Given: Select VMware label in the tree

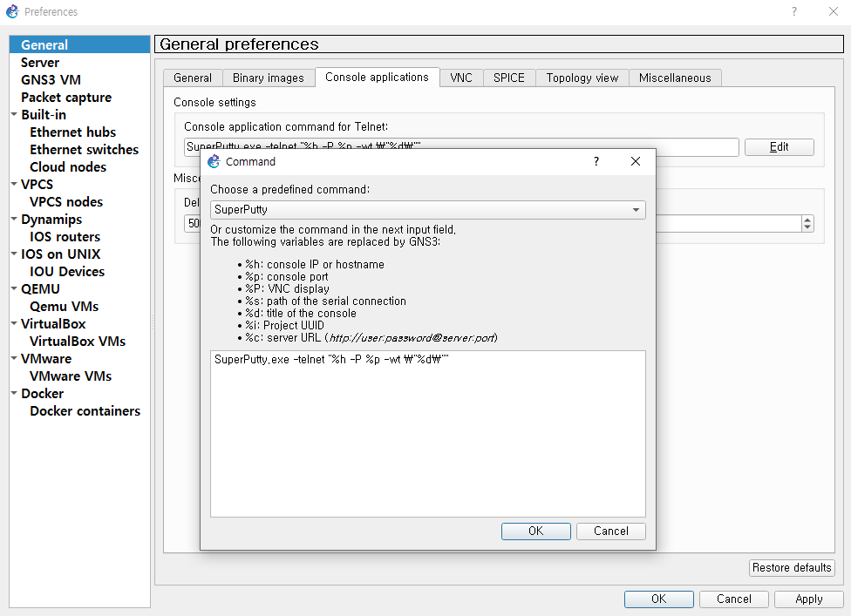Looking at the screenshot, I should point(46,358).
